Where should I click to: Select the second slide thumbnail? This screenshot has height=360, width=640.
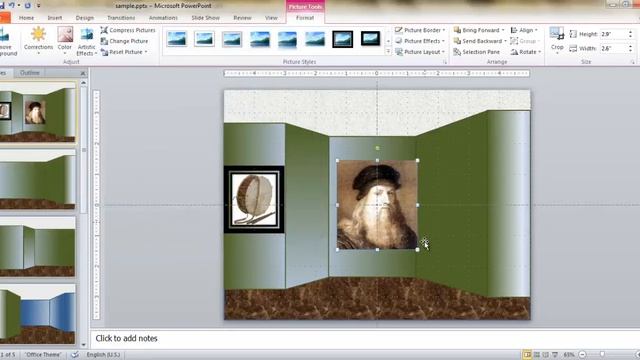(x=38, y=180)
